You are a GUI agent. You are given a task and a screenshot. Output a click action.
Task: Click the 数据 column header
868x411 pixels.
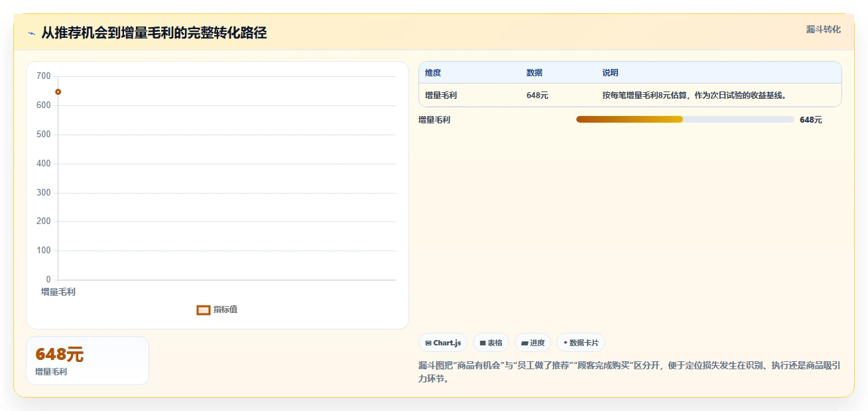[x=534, y=73]
